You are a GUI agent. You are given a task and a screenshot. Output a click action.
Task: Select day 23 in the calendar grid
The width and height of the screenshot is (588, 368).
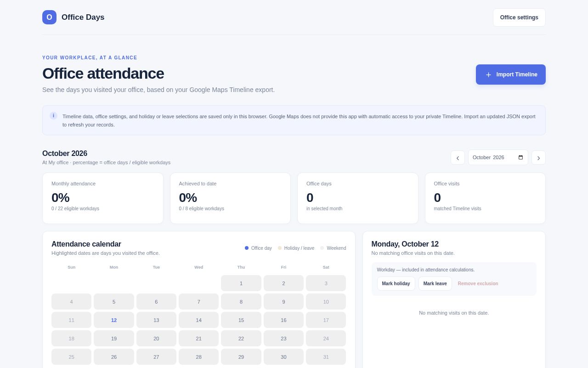pos(283,339)
